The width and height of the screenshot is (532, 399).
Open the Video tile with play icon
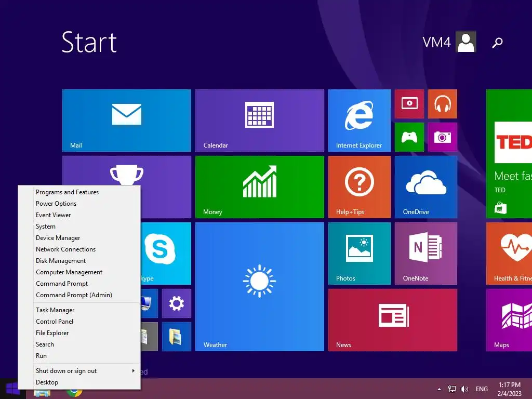[409, 104]
